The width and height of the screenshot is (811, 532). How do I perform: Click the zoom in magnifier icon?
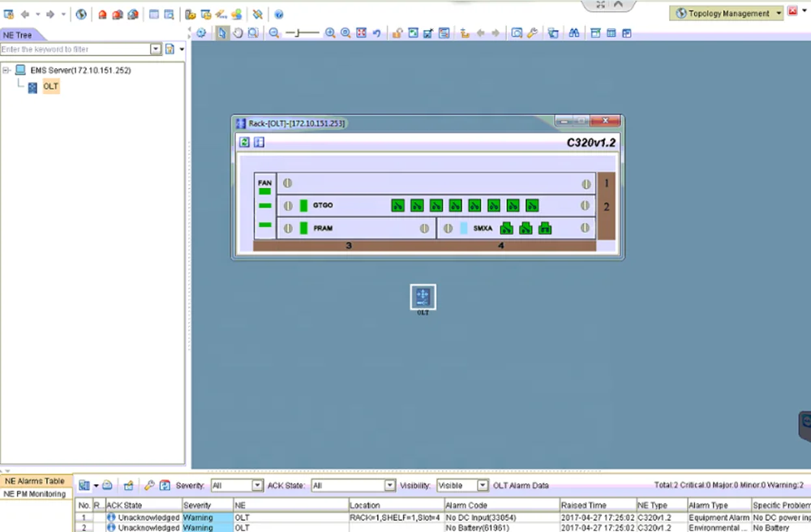click(x=330, y=33)
